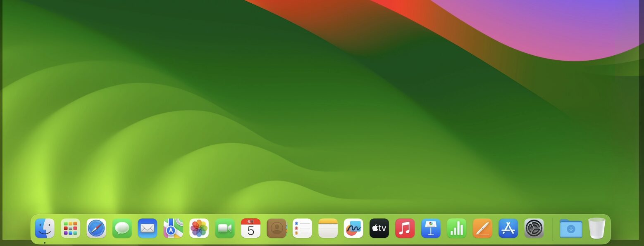This screenshot has width=644, height=246.
Task: Launch Reminders from the Dock
Action: pyautogui.click(x=302, y=228)
